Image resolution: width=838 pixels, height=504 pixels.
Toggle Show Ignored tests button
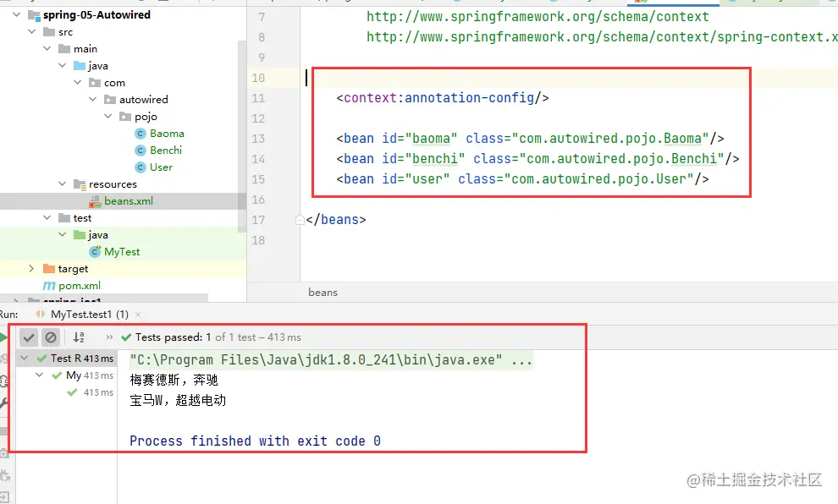pyautogui.click(x=51, y=337)
